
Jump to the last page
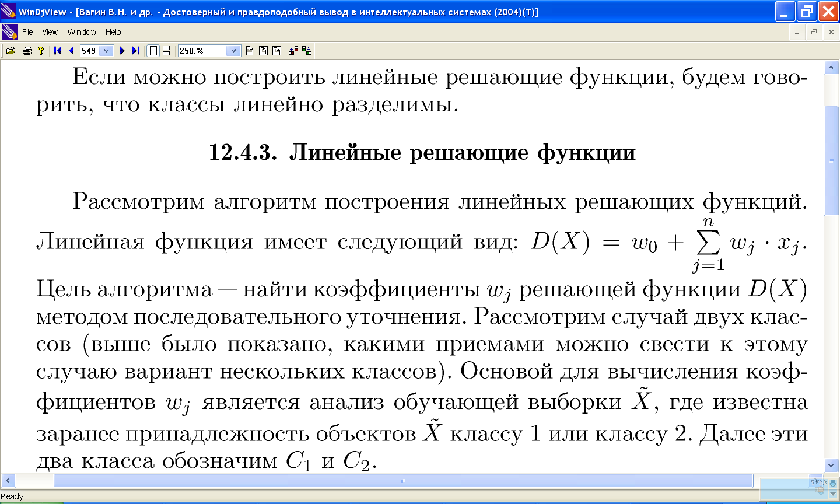(x=135, y=51)
